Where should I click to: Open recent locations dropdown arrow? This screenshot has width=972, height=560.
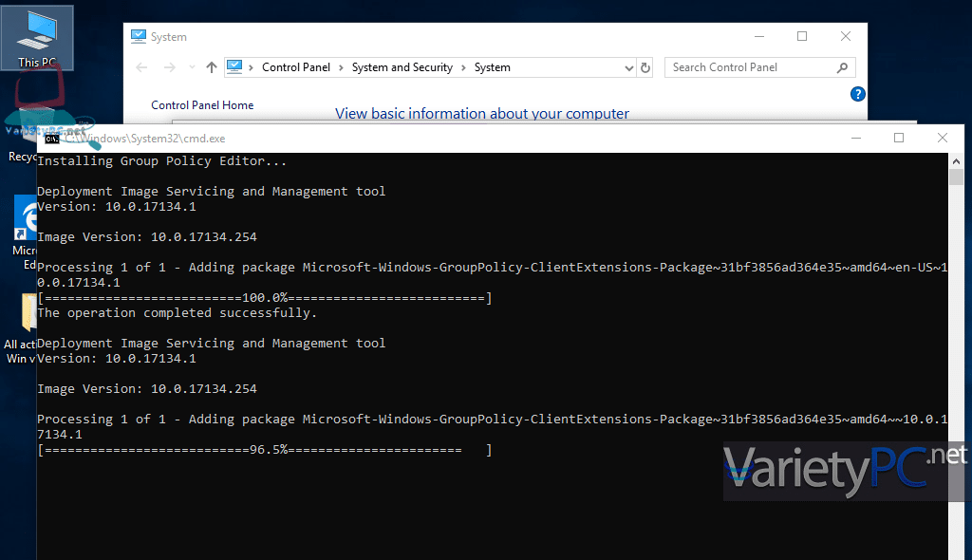click(x=192, y=67)
